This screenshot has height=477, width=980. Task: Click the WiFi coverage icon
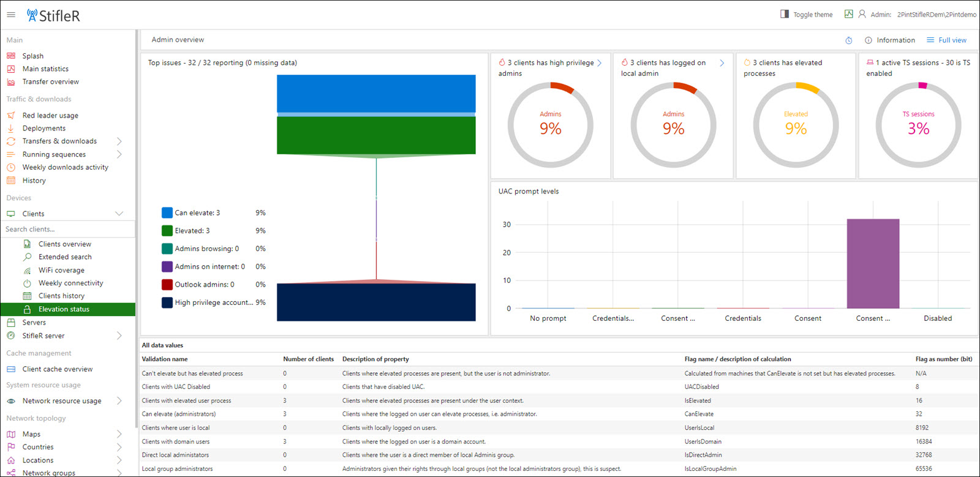[27, 270]
